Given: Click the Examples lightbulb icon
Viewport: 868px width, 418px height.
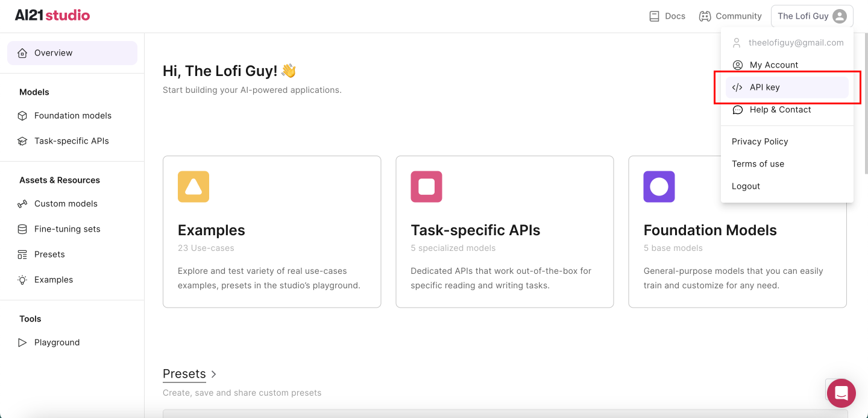Looking at the screenshot, I should [22, 280].
